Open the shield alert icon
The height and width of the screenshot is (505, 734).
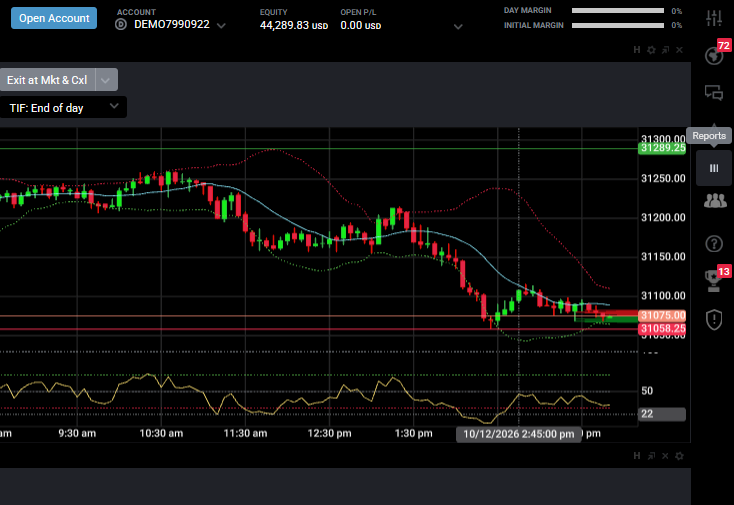click(x=714, y=320)
